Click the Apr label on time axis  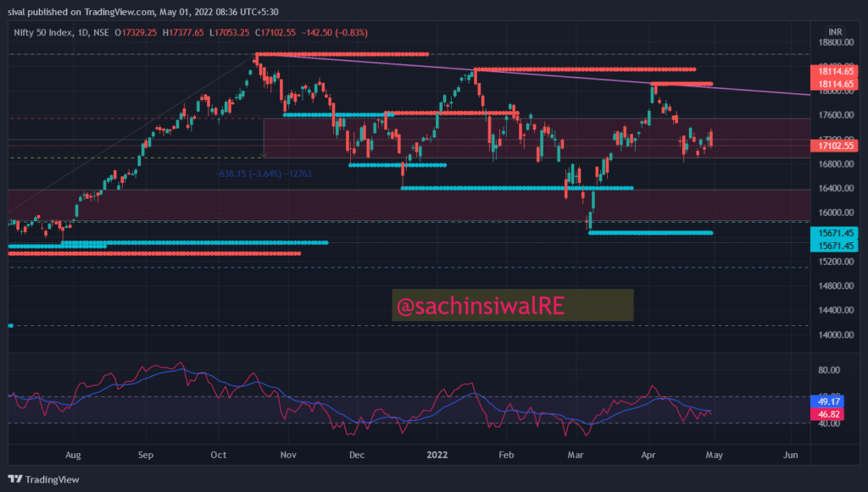point(648,455)
